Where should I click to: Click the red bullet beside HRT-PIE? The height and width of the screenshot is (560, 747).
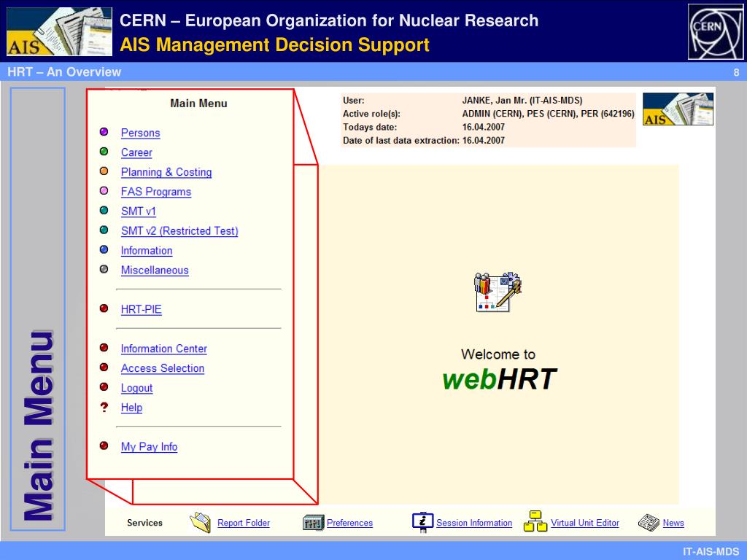point(104,308)
